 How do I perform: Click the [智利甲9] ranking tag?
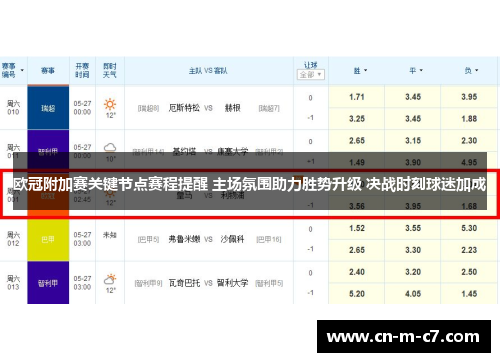click(149, 283)
